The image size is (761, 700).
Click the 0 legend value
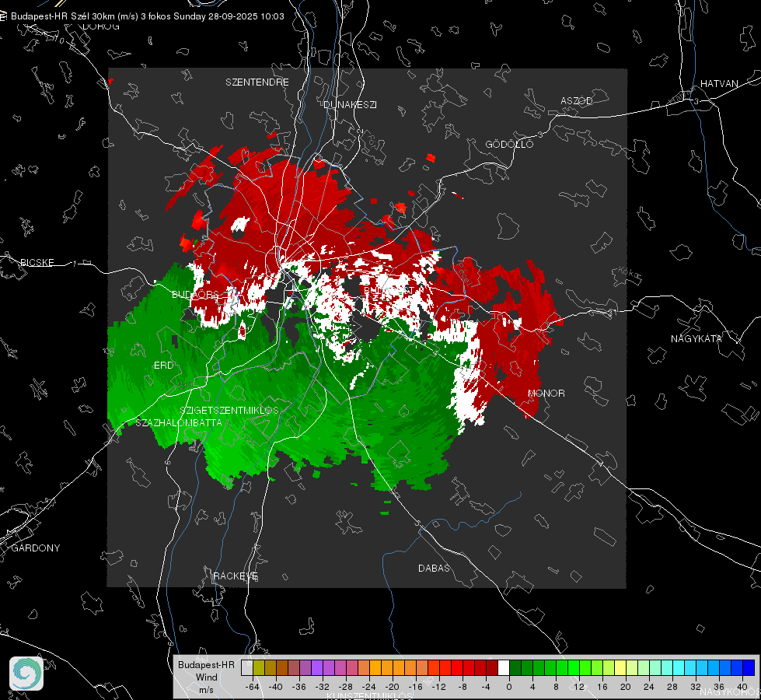(x=509, y=687)
